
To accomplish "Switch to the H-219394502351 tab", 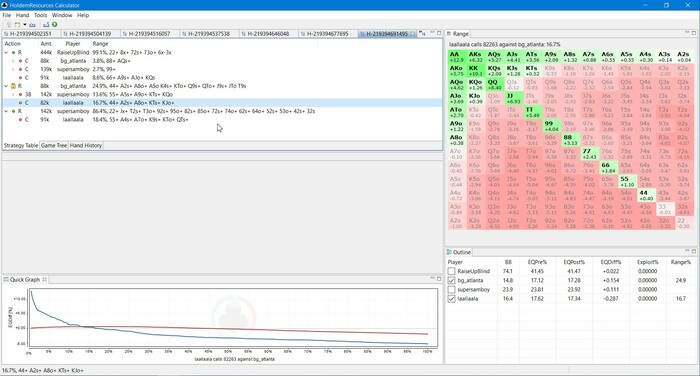I will [x=30, y=33].
